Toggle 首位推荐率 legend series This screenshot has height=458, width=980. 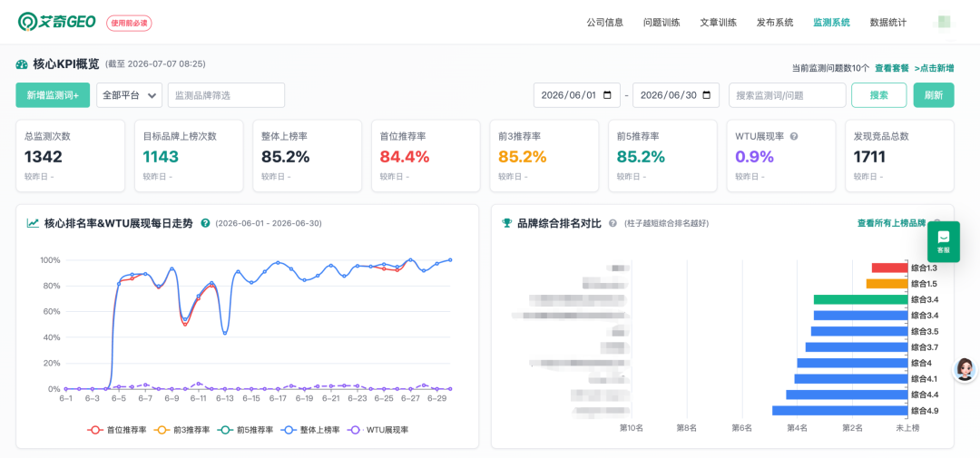[x=117, y=430]
